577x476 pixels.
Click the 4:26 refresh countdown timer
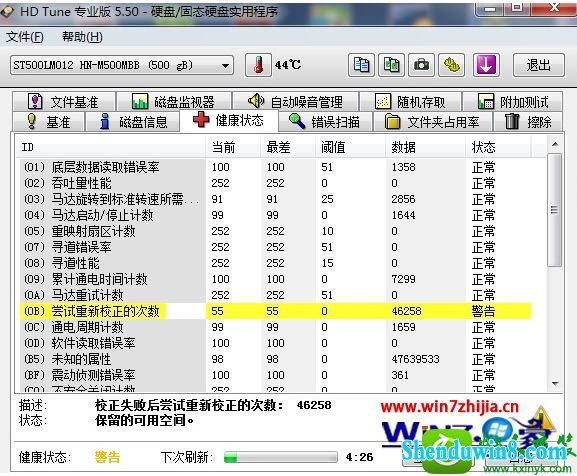(x=359, y=457)
